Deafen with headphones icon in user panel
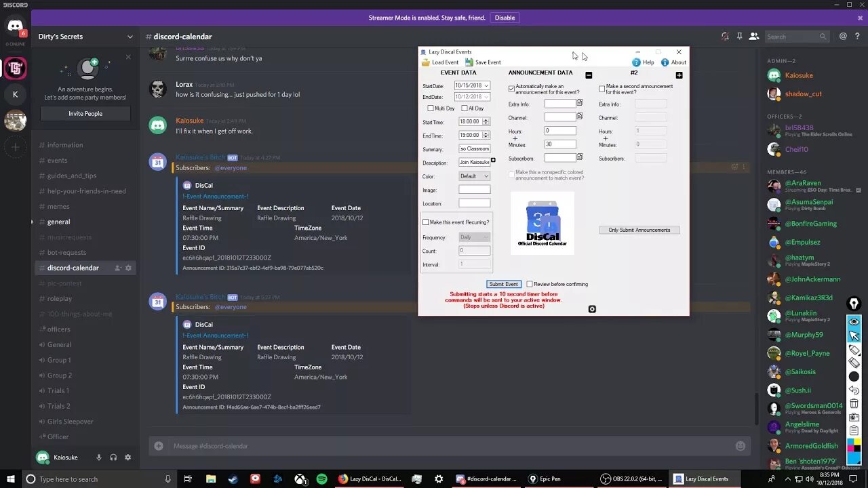The image size is (868, 488). coord(113,457)
